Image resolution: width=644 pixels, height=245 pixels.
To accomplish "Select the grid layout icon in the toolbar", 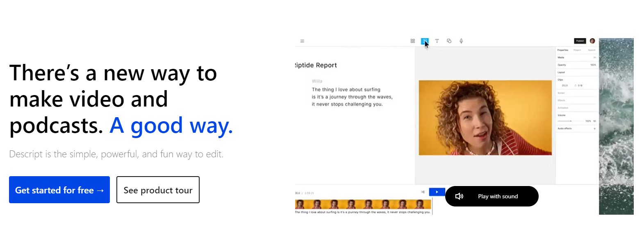I will [x=413, y=41].
